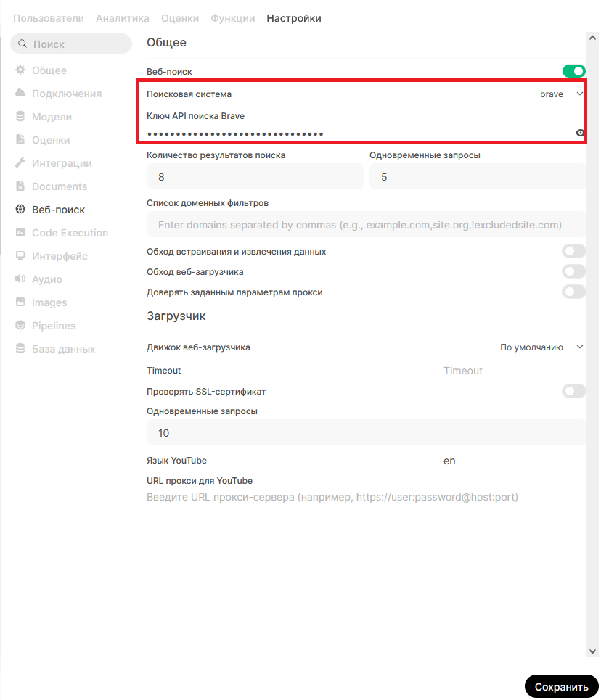Open the Аналитика tab

pyautogui.click(x=123, y=18)
